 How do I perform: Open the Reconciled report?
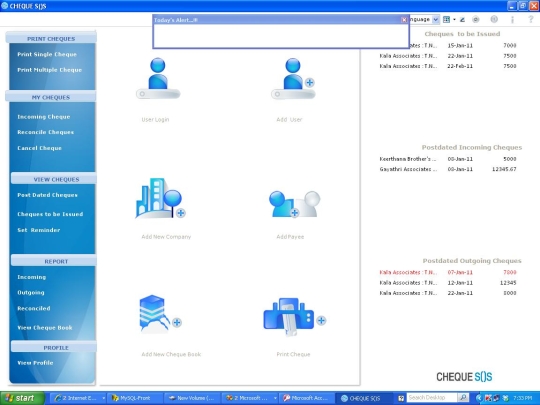coord(33,309)
